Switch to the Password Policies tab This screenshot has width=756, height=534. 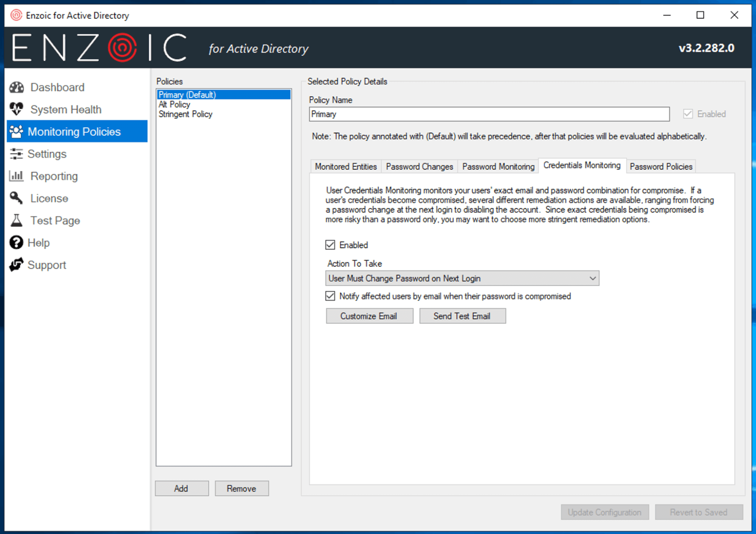(x=661, y=167)
